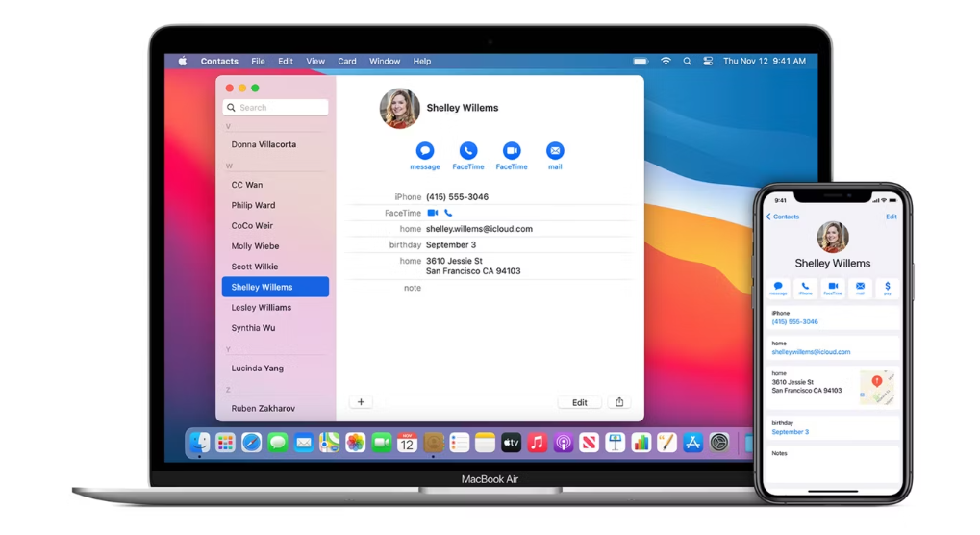Open Finder from the Dock
980x535 pixels.
point(199,443)
